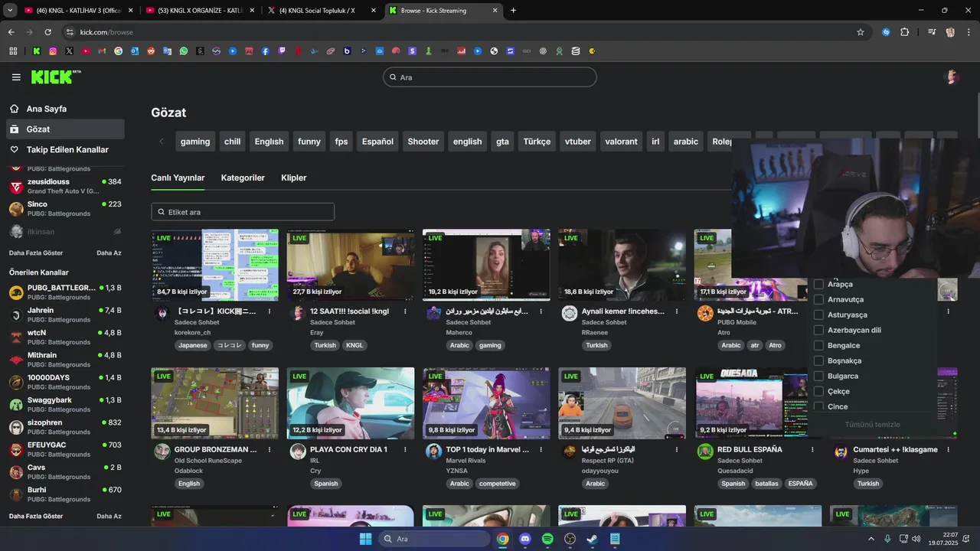Open the Facebook bookmark icon
This screenshot has height=551, width=980.
(266, 51)
